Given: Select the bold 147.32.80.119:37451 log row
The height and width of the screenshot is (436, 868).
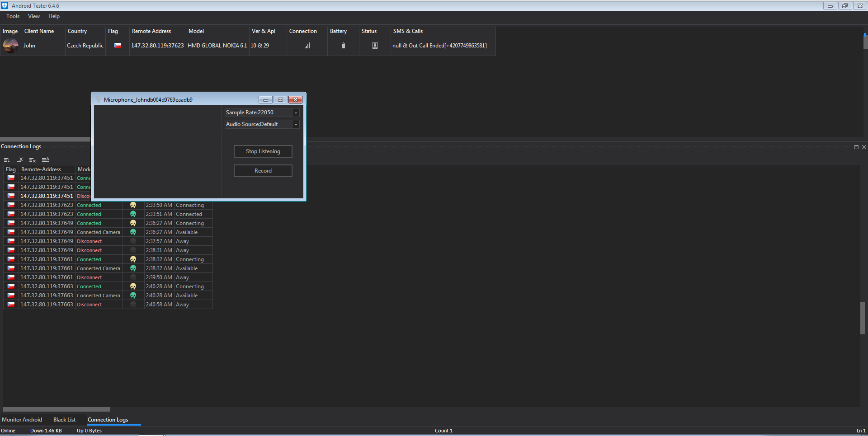Looking at the screenshot, I should [x=47, y=196].
